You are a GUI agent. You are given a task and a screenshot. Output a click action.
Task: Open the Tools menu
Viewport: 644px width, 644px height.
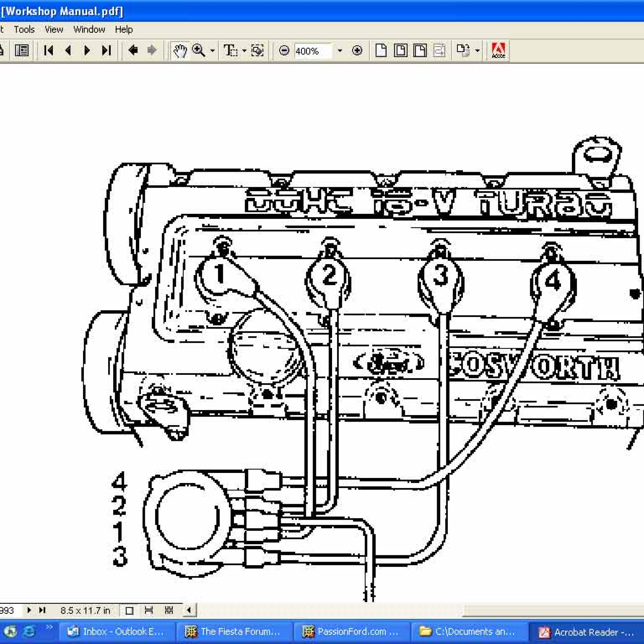click(24, 29)
